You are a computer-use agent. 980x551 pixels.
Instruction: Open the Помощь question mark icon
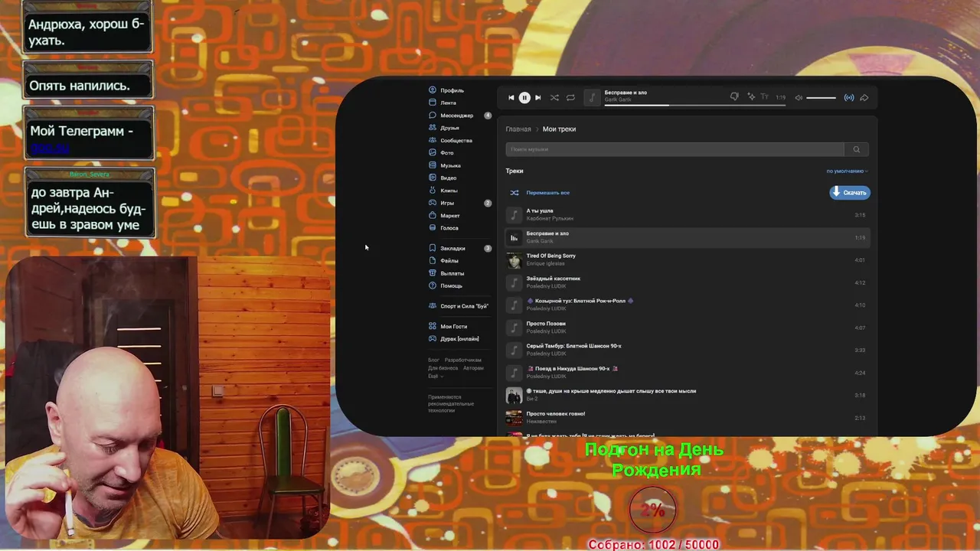click(433, 285)
